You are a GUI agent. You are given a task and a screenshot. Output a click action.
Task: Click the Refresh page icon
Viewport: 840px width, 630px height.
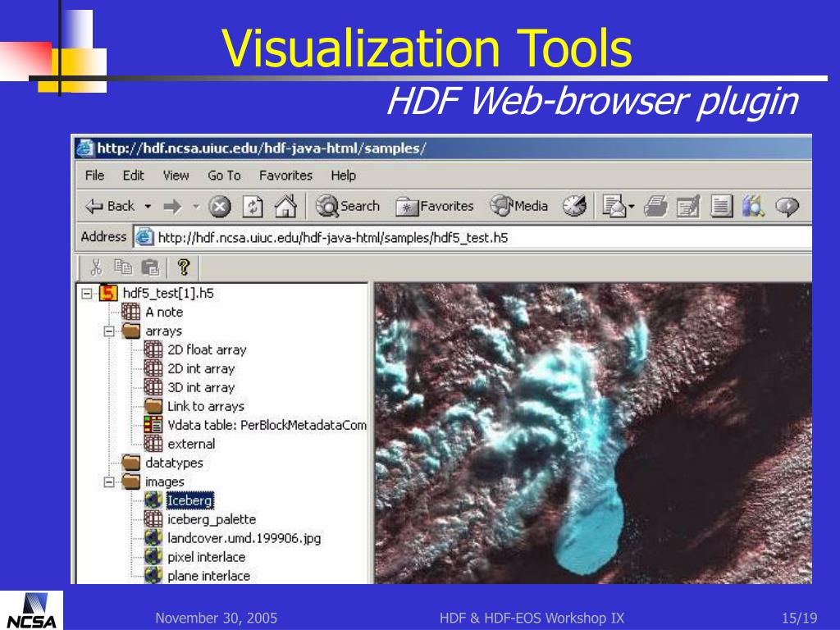tap(253, 206)
